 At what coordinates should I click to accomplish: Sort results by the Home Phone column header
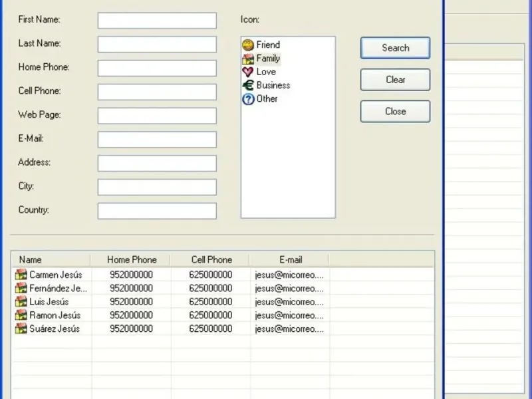[x=130, y=260]
